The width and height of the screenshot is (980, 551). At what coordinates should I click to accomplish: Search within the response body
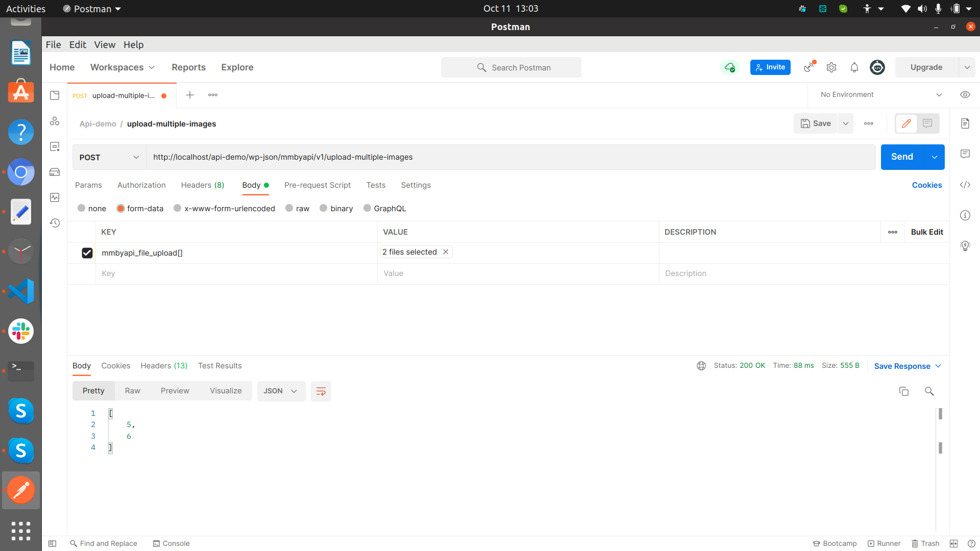(929, 391)
